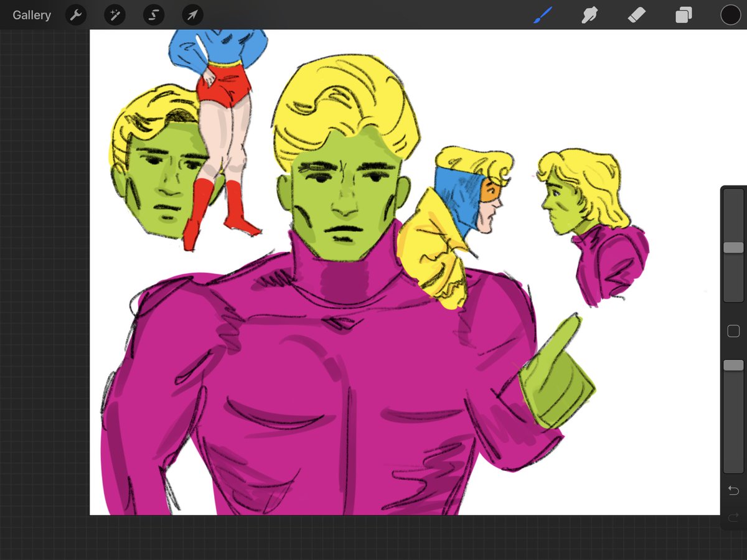Undo the last stroke
The width and height of the screenshot is (747, 560).
(733, 491)
